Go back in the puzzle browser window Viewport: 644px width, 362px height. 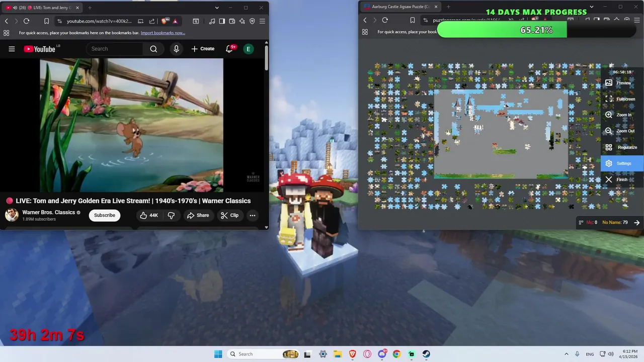[365, 20]
